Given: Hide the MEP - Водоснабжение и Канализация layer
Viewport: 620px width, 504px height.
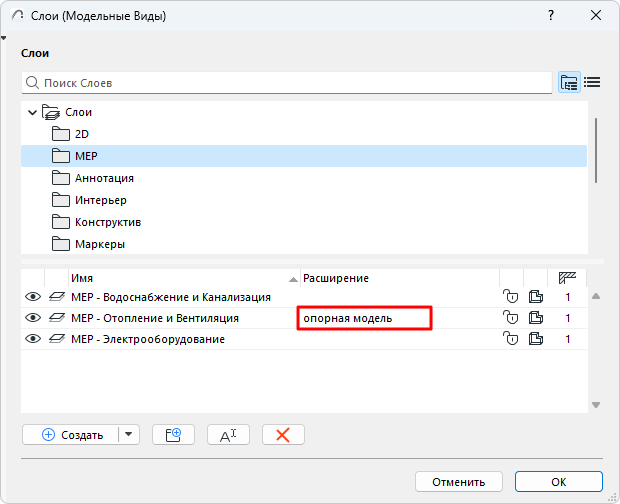Looking at the screenshot, I should [x=33, y=297].
